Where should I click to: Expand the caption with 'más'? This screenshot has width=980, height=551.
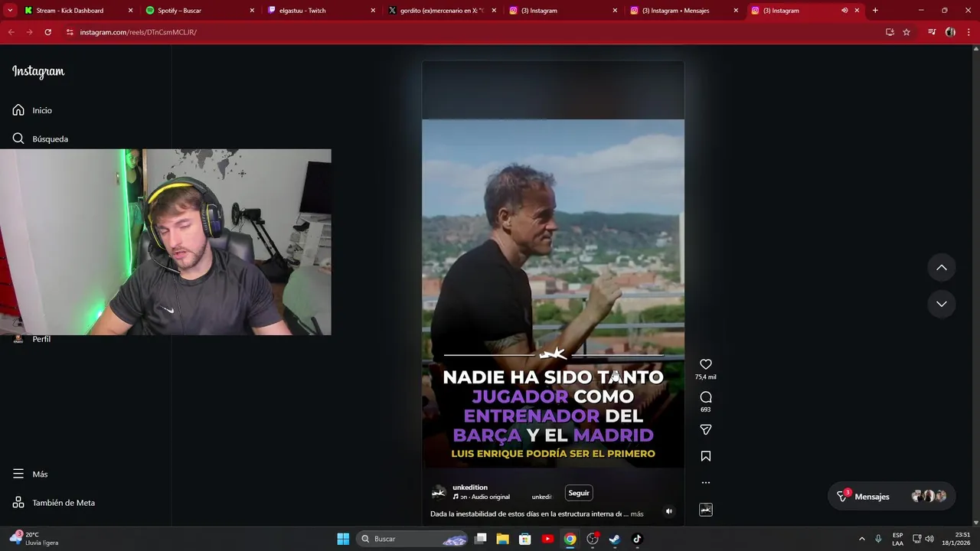[x=637, y=514]
